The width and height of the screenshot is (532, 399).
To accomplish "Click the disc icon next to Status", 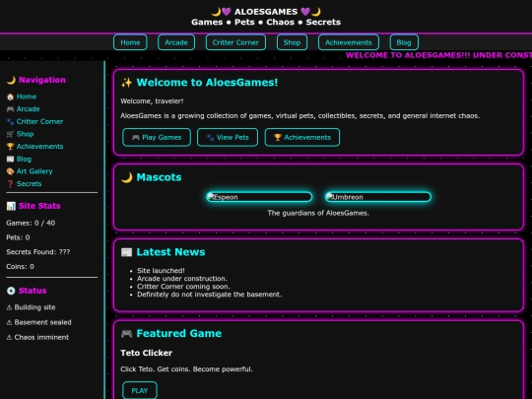I will [x=11, y=291].
